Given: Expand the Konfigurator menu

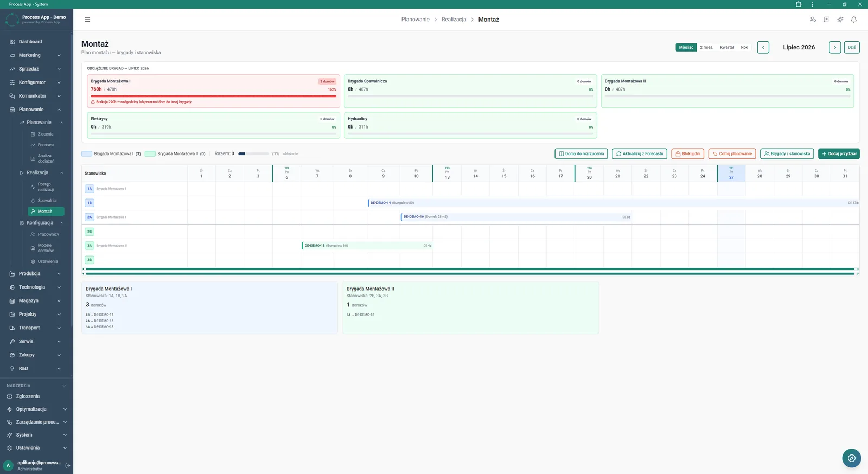Looking at the screenshot, I should coord(36,82).
